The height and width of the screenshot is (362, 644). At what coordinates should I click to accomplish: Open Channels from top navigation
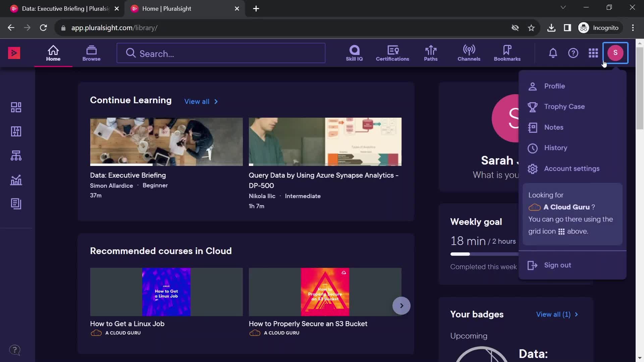[x=469, y=53]
